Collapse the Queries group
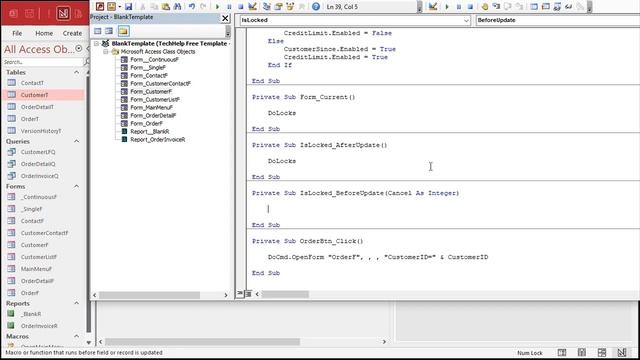The image size is (640, 360). point(76,141)
